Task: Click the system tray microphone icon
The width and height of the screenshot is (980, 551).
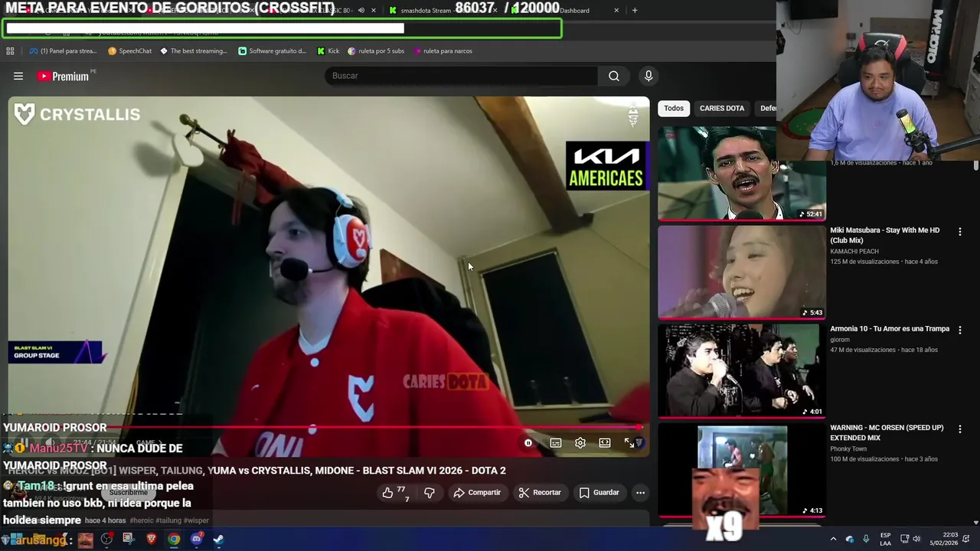Action: (x=866, y=540)
